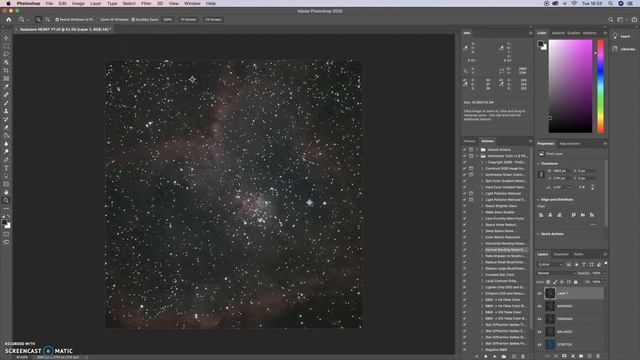Select the Clone Stamp tool
640x360 pixels.
pyautogui.click(x=6, y=111)
